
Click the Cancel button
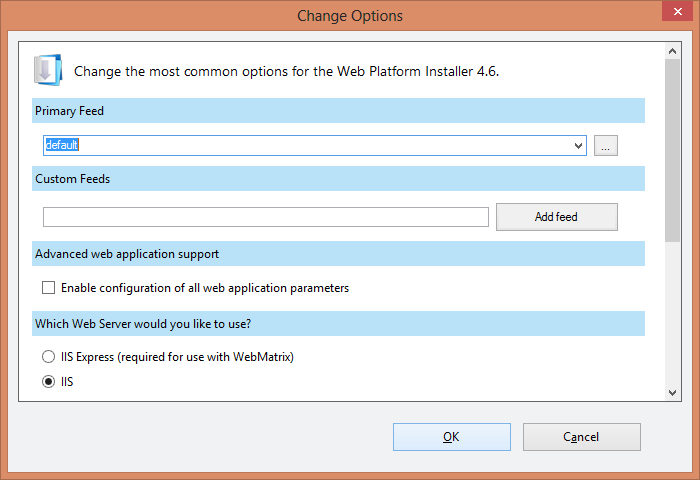[x=582, y=437]
